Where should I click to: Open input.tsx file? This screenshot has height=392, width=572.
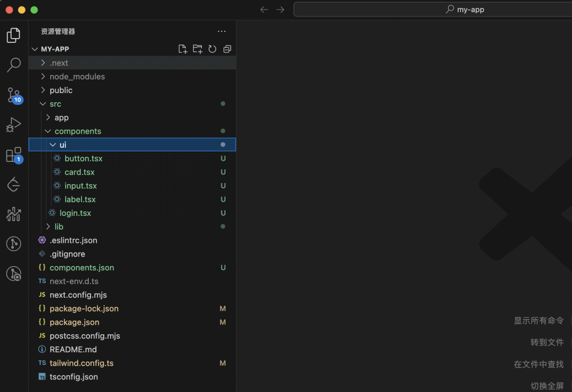(x=132, y=186)
